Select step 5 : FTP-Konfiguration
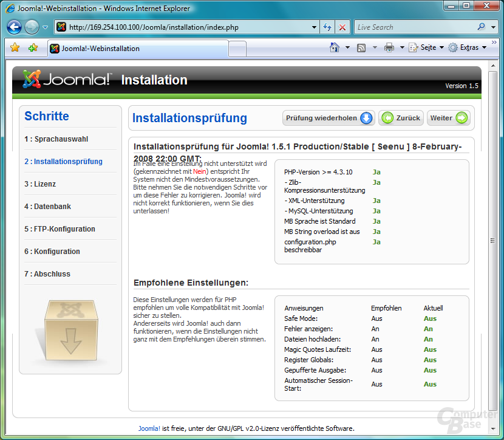Image resolution: width=504 pixels, height=440 pixels. click(x=60, y=229)
